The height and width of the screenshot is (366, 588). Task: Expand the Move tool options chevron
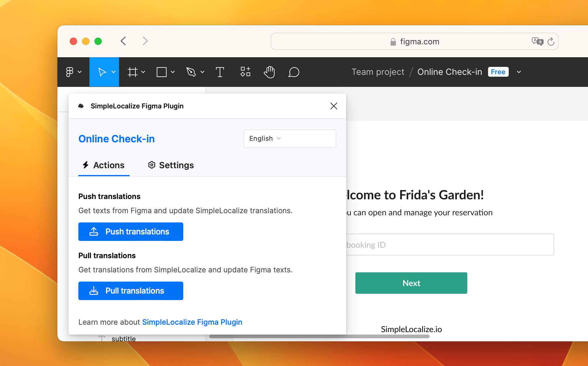(x=114, y=72)
